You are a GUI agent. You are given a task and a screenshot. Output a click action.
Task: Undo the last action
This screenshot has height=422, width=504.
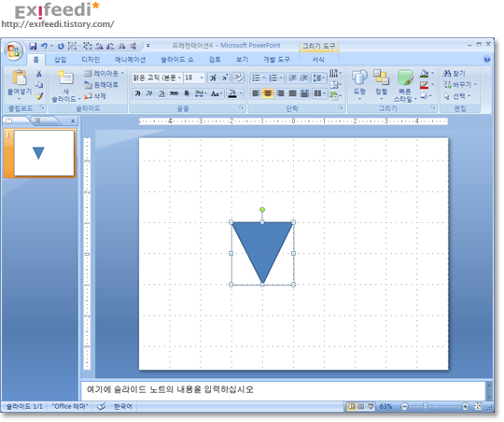click(44, 47)
